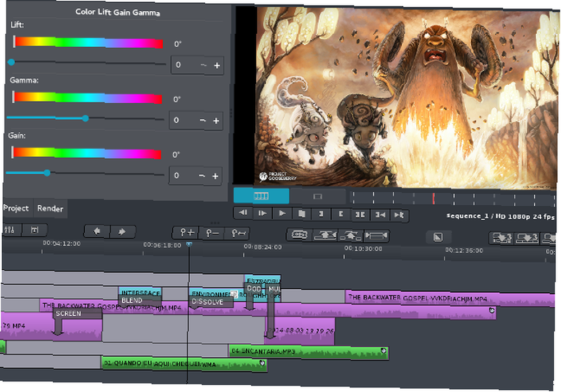Click the first insert-to-track icon
Image resolution: width=561 pixels, height=392 pixels.
point(501,238)
